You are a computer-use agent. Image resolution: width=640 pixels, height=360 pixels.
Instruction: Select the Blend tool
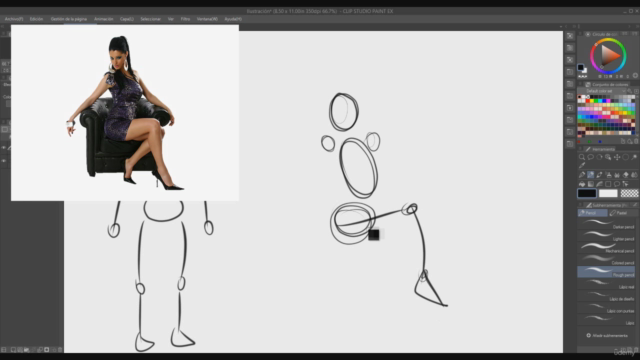click(x=635, y=175)
